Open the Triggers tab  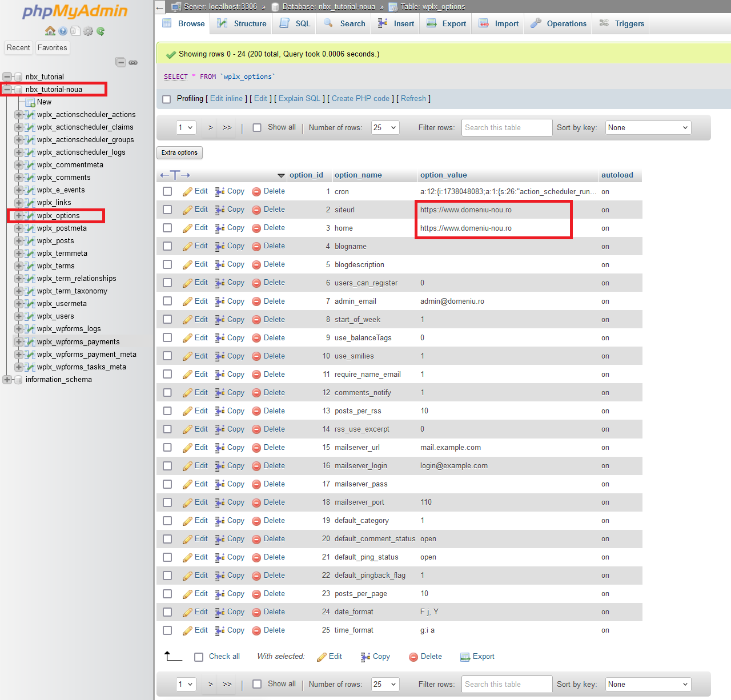tap(621, 23)
